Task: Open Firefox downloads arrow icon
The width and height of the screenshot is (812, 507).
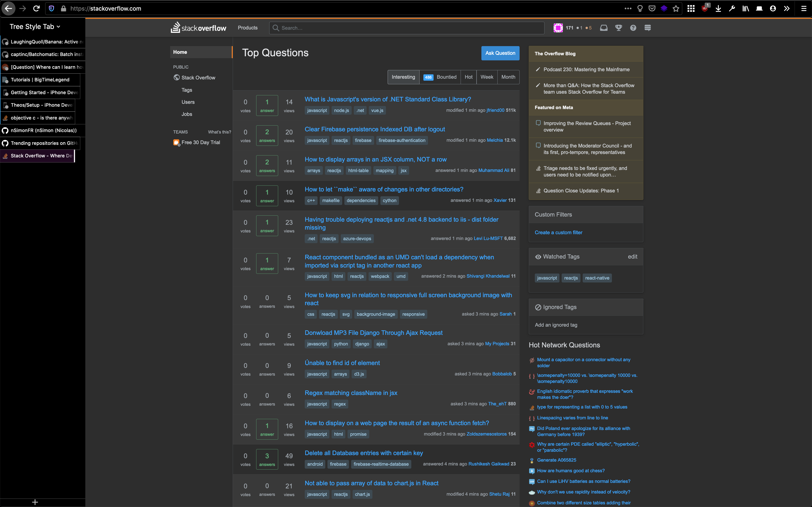Action: coord(718,9)
